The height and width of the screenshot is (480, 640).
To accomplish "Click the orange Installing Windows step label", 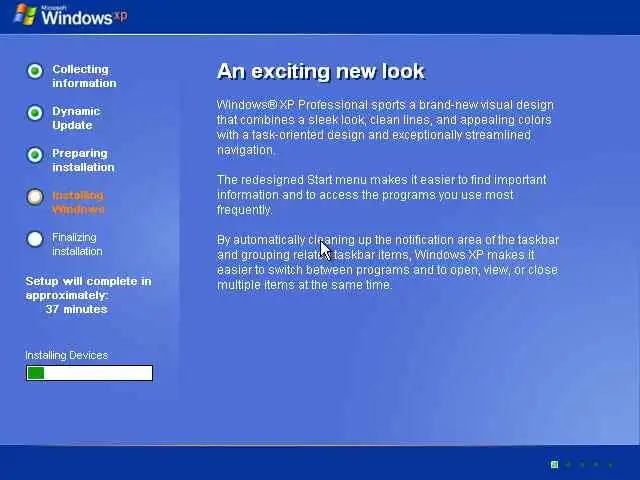I will click(x=78, y=202).
